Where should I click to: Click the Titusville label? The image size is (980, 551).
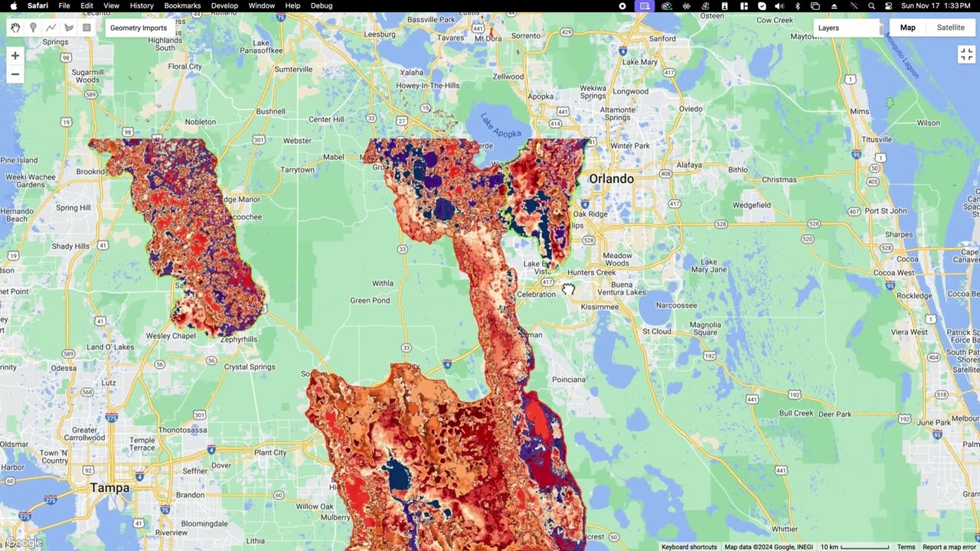pos(877,139)
